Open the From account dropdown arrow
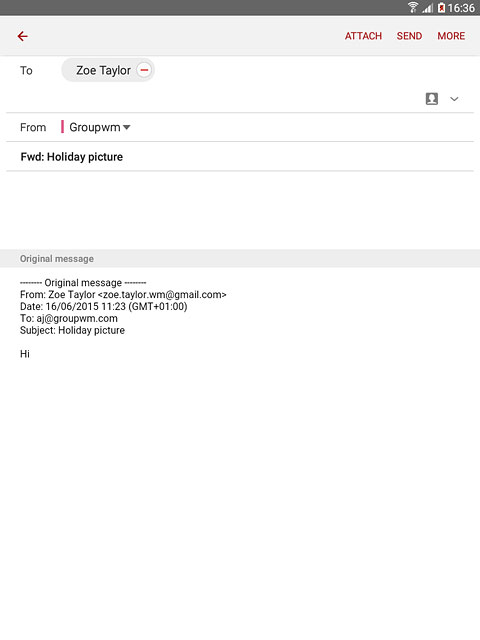Screen dimensions: 480x640 [127, 127]
